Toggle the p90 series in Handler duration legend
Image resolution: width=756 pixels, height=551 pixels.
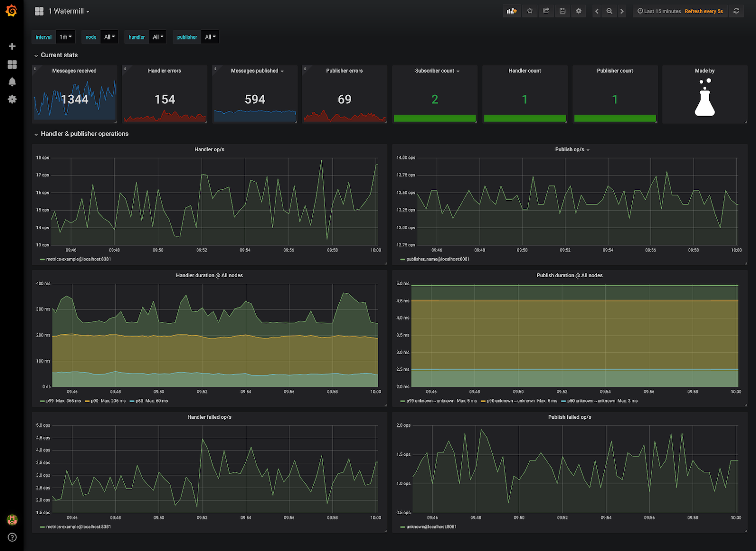tap(94, 400)
